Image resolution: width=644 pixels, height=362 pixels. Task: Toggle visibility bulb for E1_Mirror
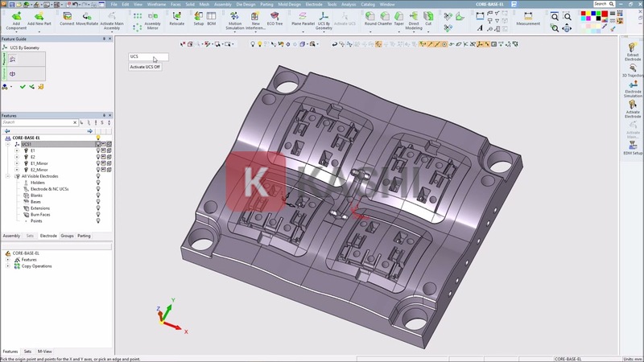(x=98, y=163)
